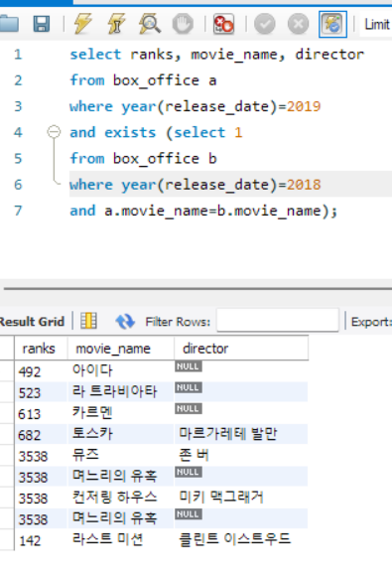Image resolution: width=392 pixels, height=578 pixels.
Task: Save the script with floppy disk icon
Action: 42,24
